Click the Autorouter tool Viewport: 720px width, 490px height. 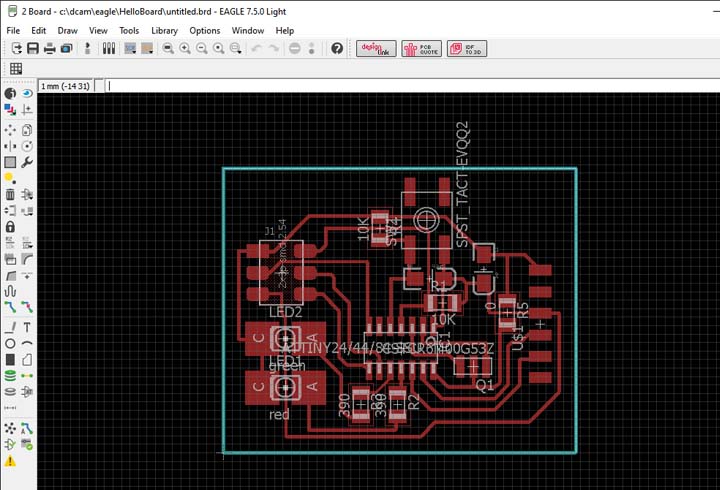click(27, 429)
